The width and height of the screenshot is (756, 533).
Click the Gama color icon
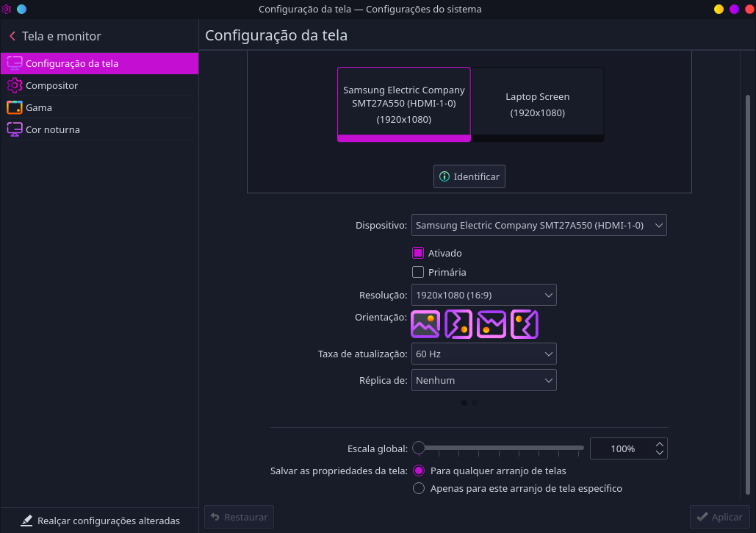coord(15,107)
